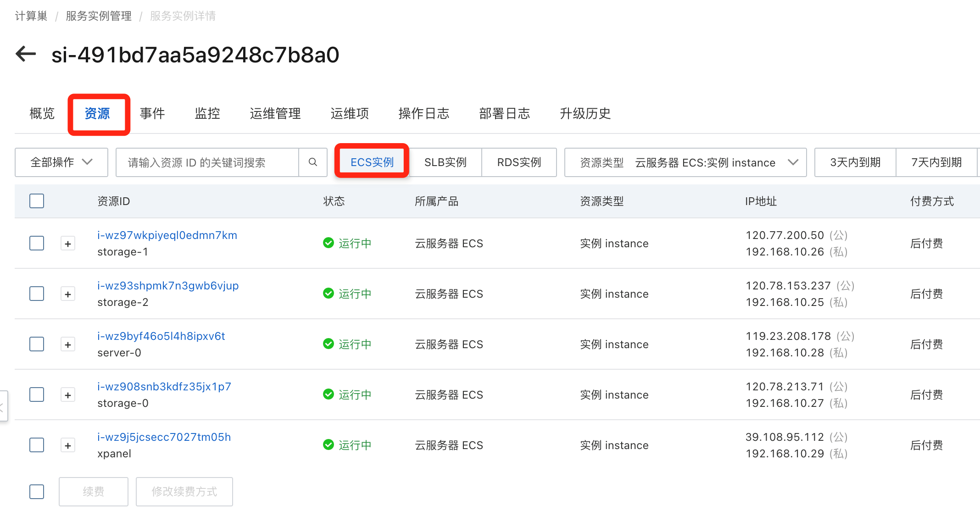The width and height of the screenshot is (980, 511).
Task: Open the 全部操作 dropdown
Action: coord(61,162)
